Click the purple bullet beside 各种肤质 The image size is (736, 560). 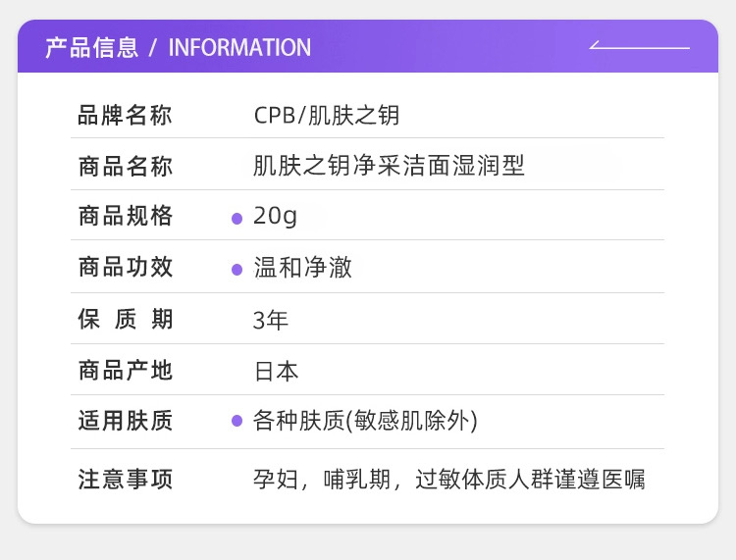[237, 421]
